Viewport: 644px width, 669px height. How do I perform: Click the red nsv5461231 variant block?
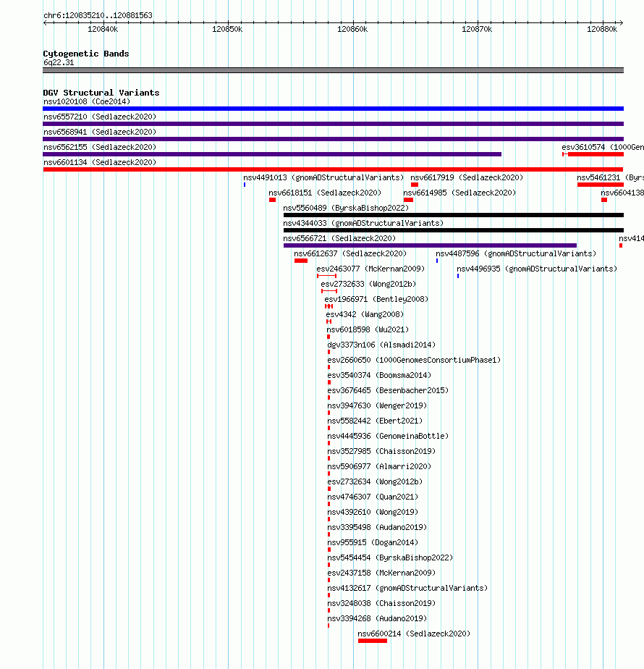(x=601, y=185)
